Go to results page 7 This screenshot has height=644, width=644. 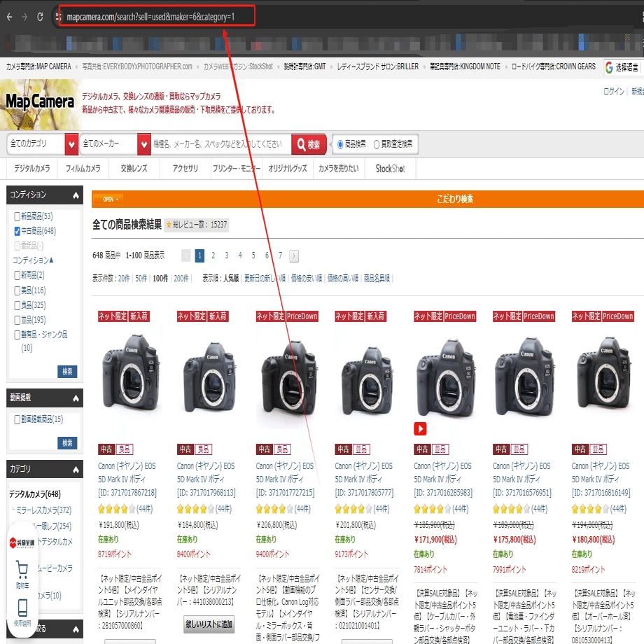[x=281, y=255]
